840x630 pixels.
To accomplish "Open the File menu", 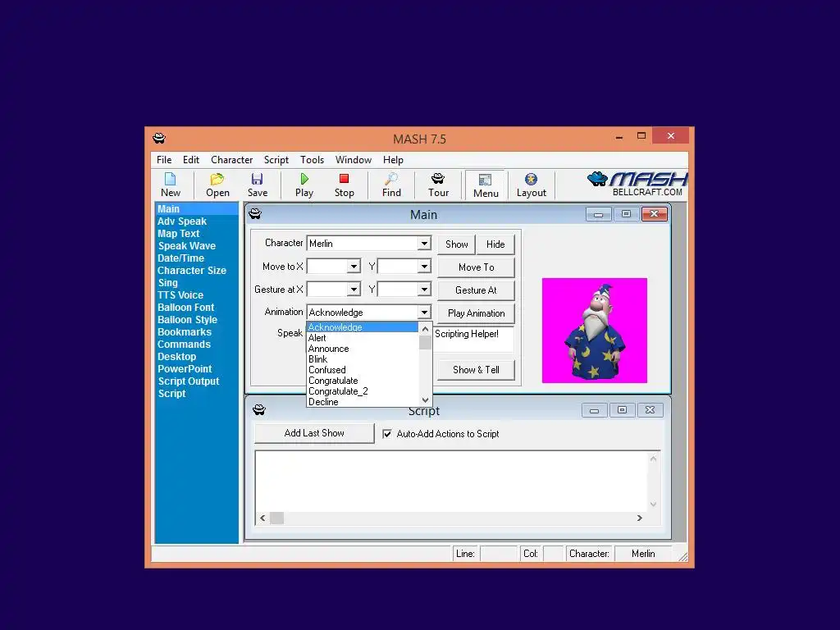I will click(x=164, y=160).
